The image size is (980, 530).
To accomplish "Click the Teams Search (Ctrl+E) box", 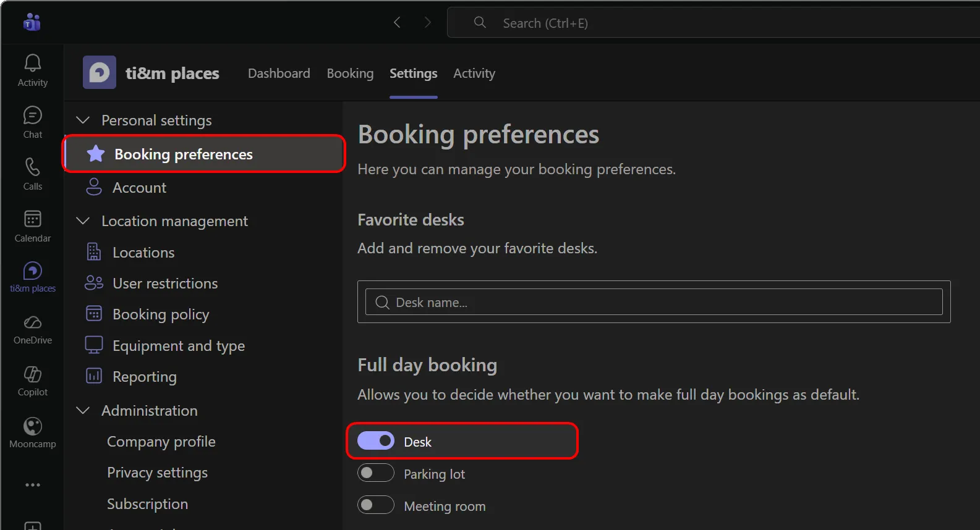I will pos(714,23).
